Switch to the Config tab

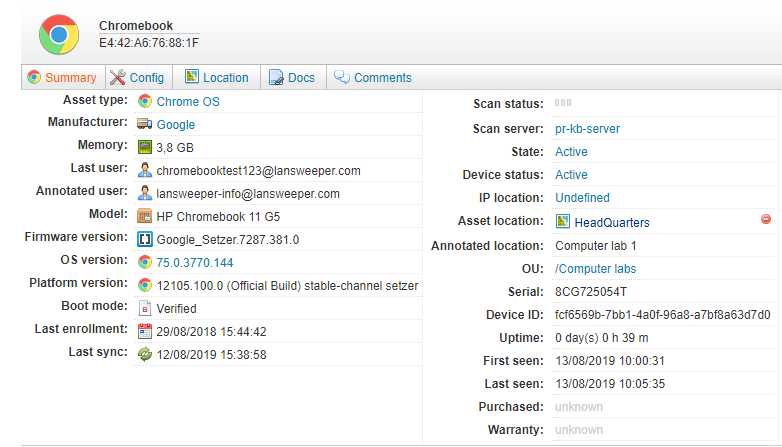tap(139, 77)
